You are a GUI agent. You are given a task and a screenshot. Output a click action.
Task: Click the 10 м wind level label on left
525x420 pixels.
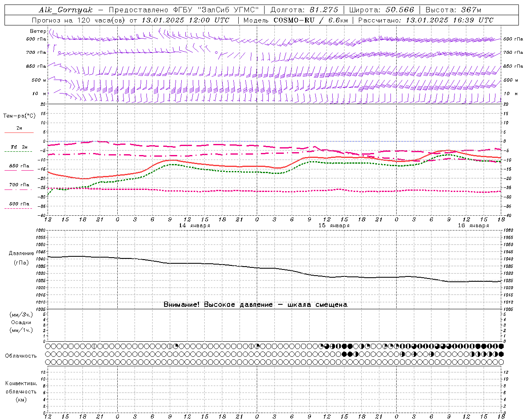click(39, 94)
